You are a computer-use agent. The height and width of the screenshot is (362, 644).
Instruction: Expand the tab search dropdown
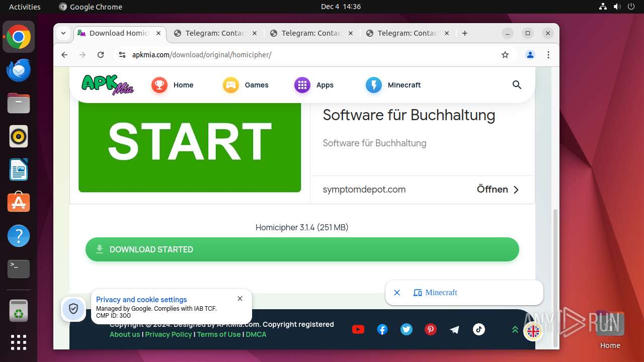(63, 33)
